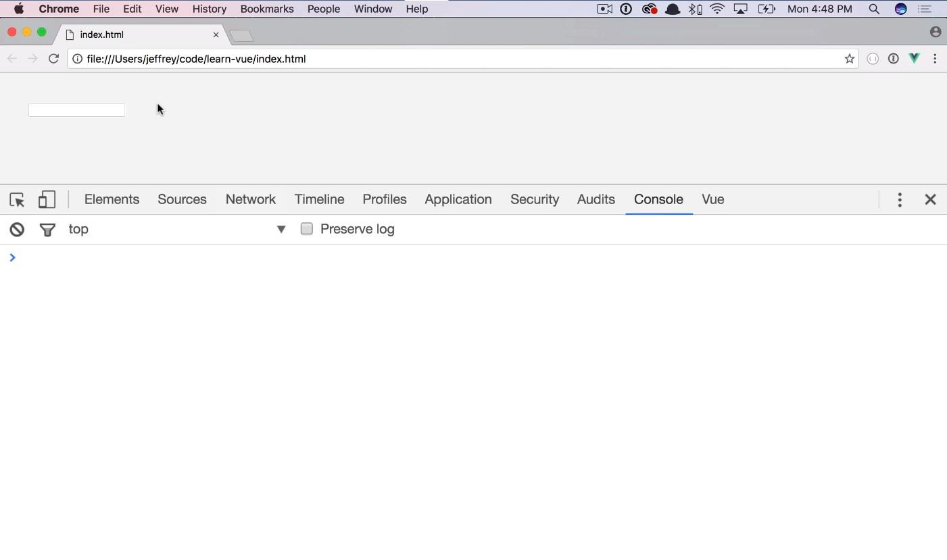Screen dimensions: 947x560
Task: Open the AirPlay display menu
Action: coord(741,9)
